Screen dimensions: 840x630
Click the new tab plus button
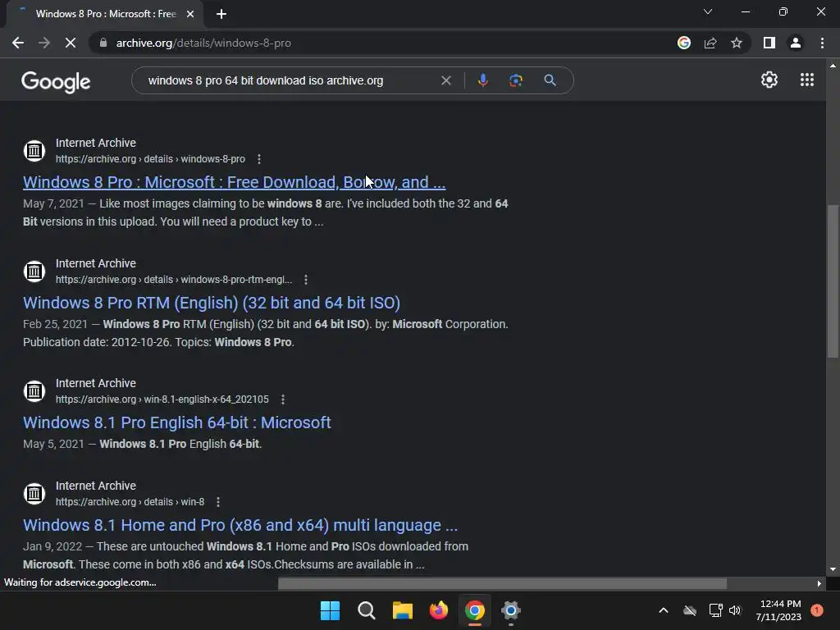(x=221, y=14)
